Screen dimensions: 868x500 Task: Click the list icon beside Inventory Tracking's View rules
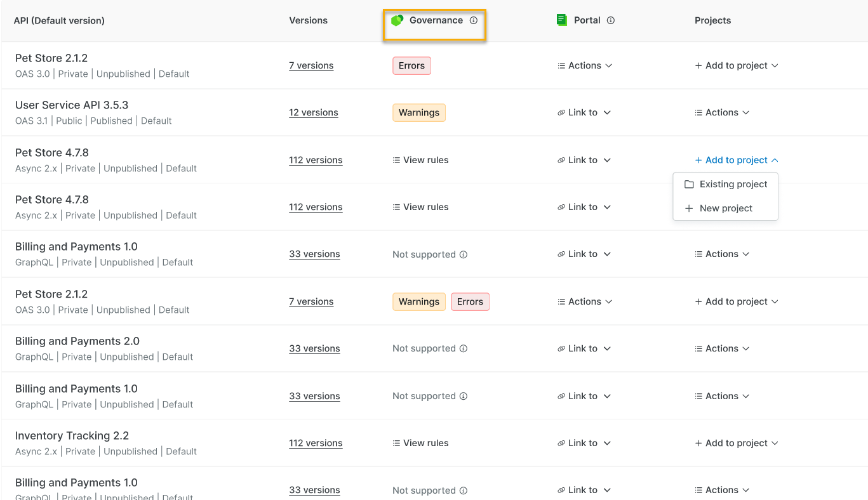(396, 443)
